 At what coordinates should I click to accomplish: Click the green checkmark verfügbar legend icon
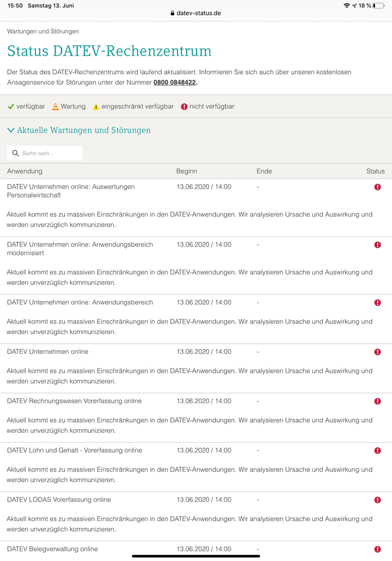(11, 107)
